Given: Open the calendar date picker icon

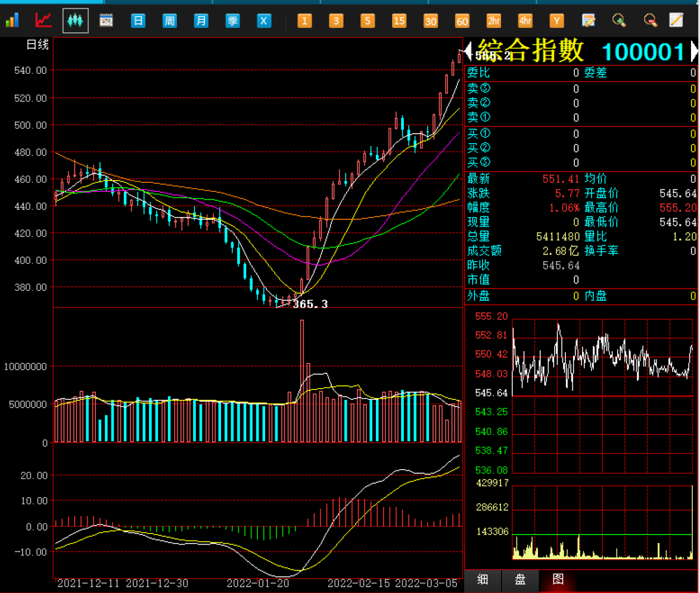Looking at the screenshot, I should [106, 21].
